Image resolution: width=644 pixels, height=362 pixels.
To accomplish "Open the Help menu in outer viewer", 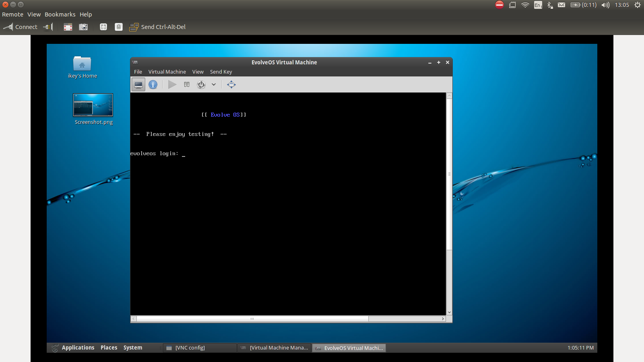I will [86, 14].
